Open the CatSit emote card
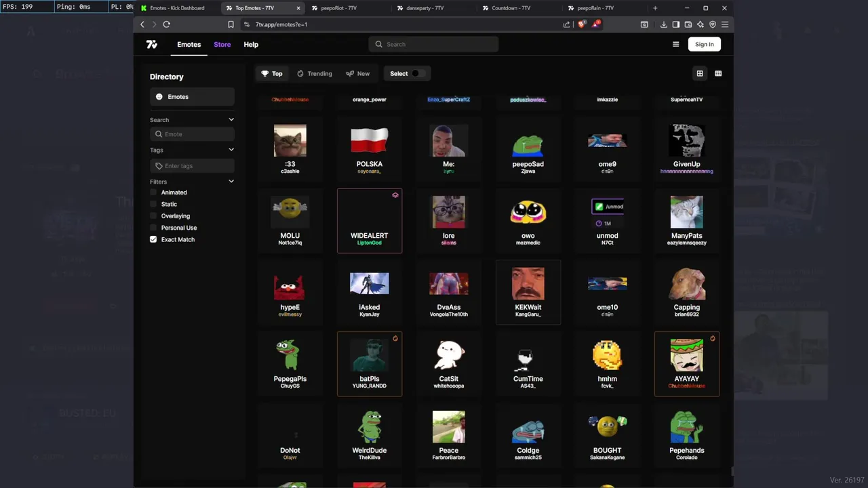The image size is (868, 488). [x=449, y=363]
